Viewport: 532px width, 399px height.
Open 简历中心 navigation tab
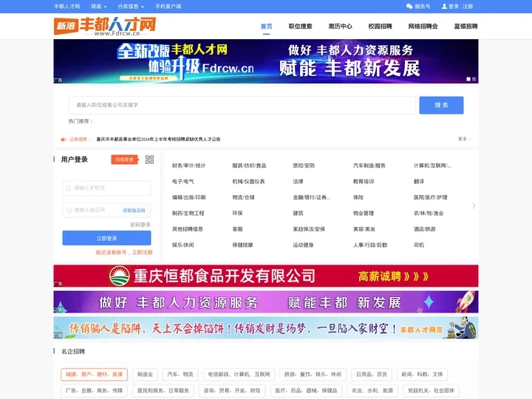[341, 26]
